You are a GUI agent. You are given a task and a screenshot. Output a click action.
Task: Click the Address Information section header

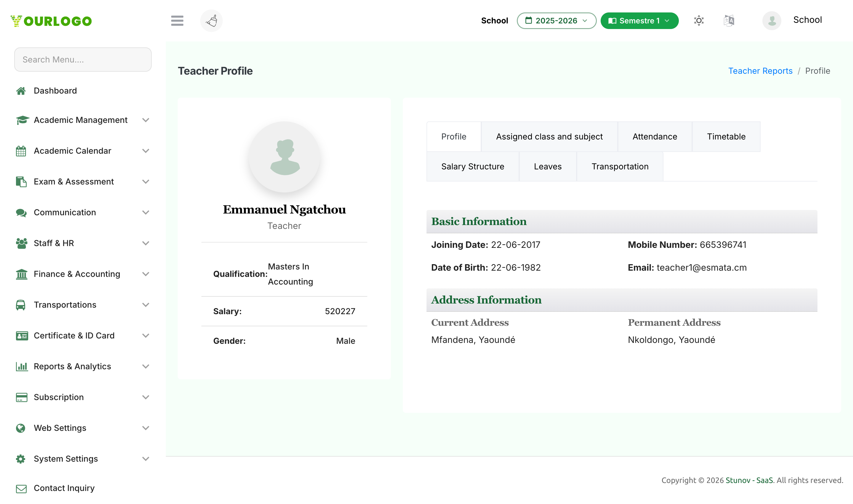[622, 300]
